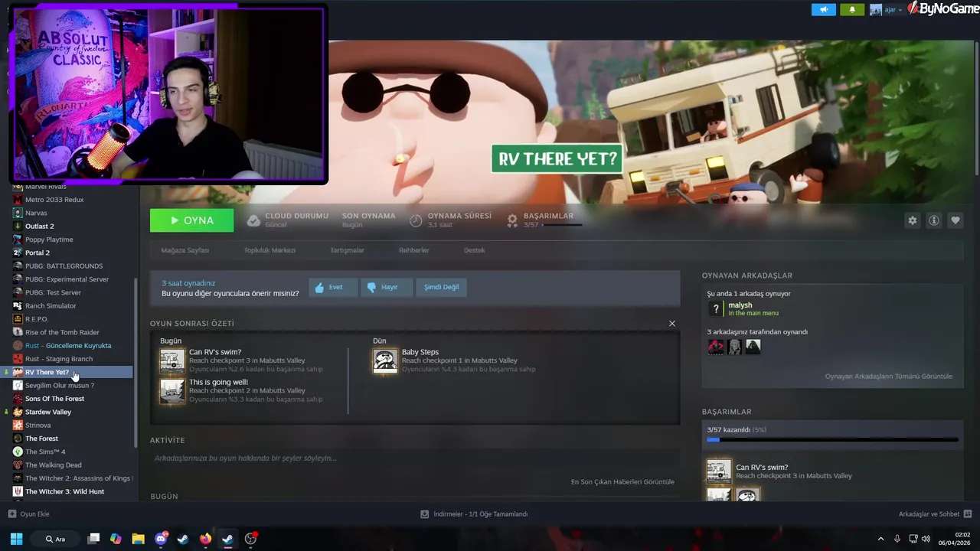The width and height of the screenshot is (980, 551).
Task: Open Arkadaşlar ve Sohbet panel
Action: click(x=935, y=514)
